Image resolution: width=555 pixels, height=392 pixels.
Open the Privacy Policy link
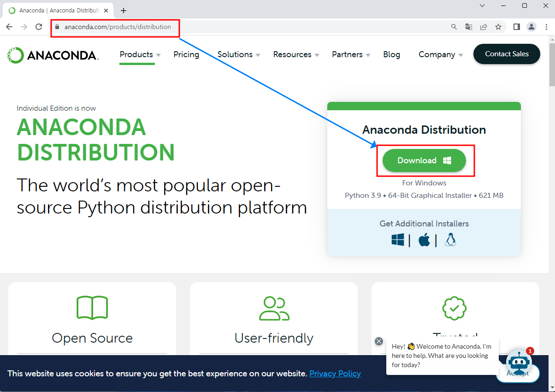click(x=335, y=374)
